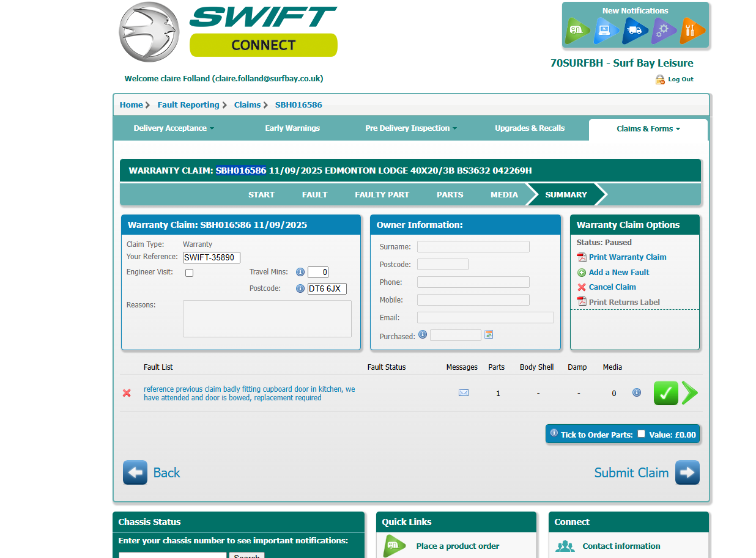Click the owner Email field
This screenshot has height=558, width=756.
[x=486, y=318]
